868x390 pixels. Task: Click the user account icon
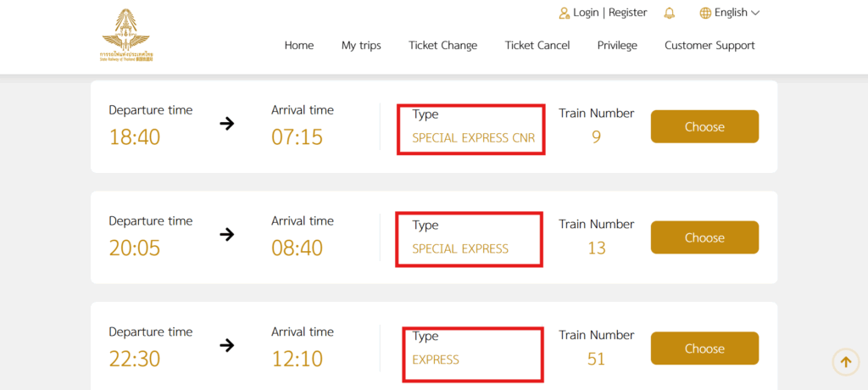pos(565,13)
